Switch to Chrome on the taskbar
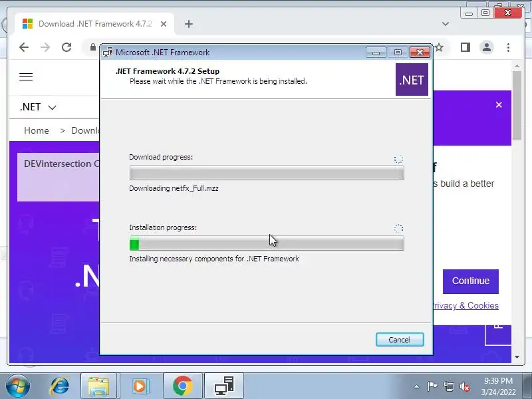Screen dimensions: 532x399 tap(182, 386)
